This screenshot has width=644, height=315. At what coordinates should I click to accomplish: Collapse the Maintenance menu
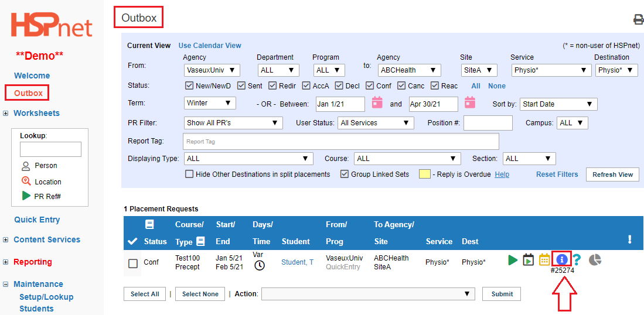click(5, 284)
